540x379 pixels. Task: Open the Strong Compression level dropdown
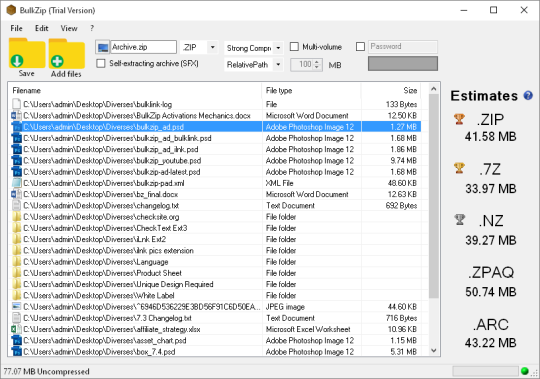(x=278, y=48)
